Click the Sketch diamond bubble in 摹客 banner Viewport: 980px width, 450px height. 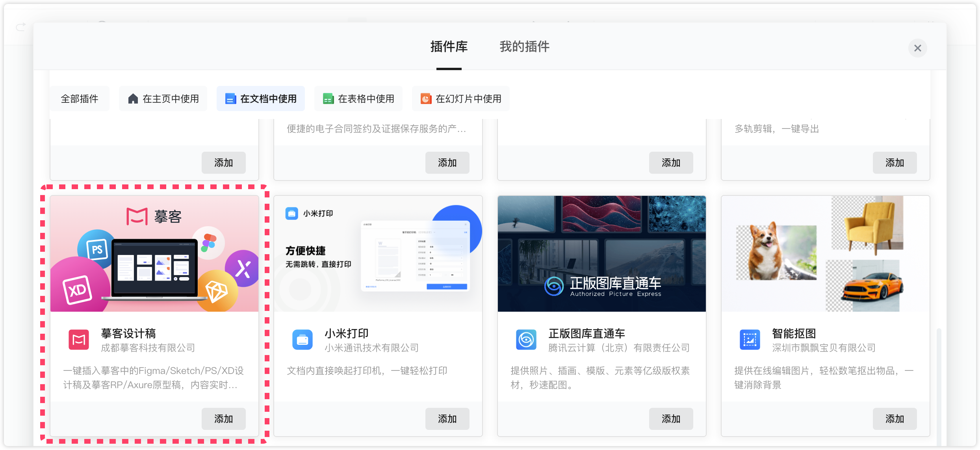[x=217, y=291]
